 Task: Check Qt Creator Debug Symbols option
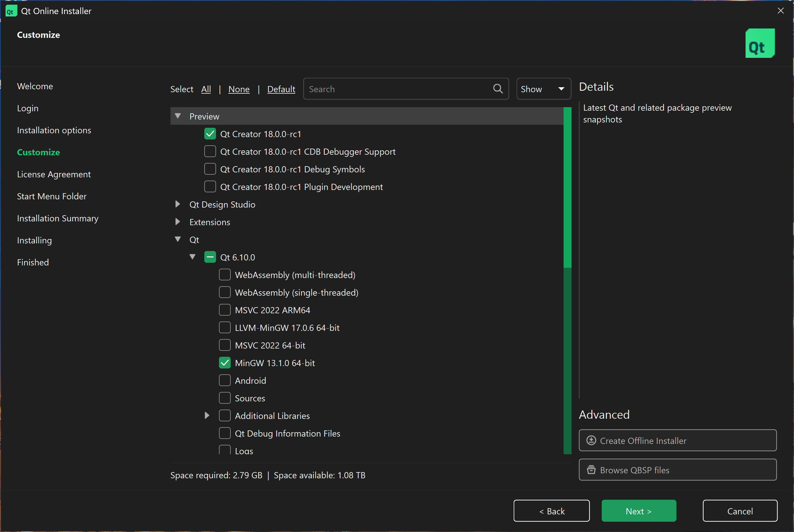tap(210, 169)
